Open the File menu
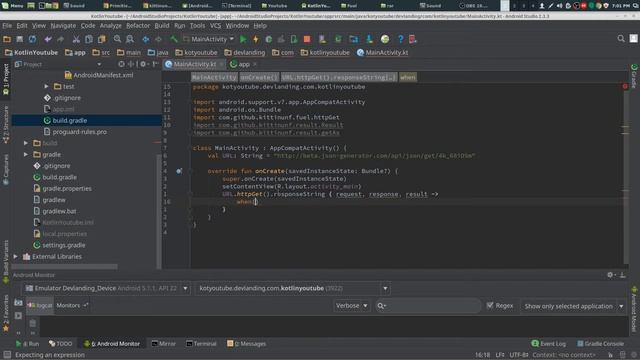Viewport: 640px width, 360px height. [x=7, y=25]
